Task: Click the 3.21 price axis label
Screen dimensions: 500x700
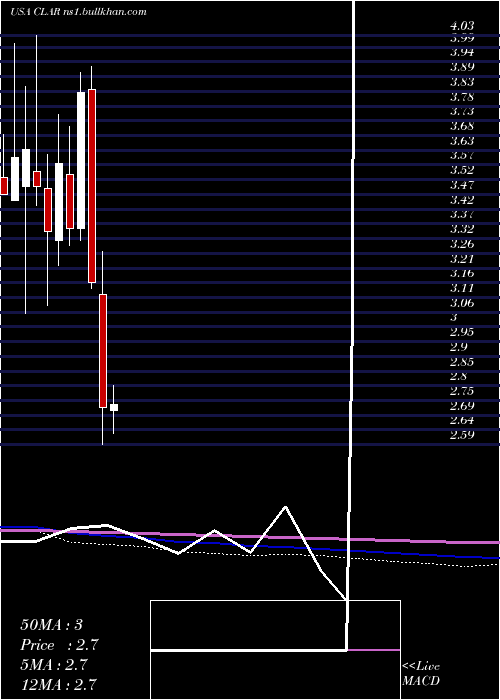Action: point(462,259)
